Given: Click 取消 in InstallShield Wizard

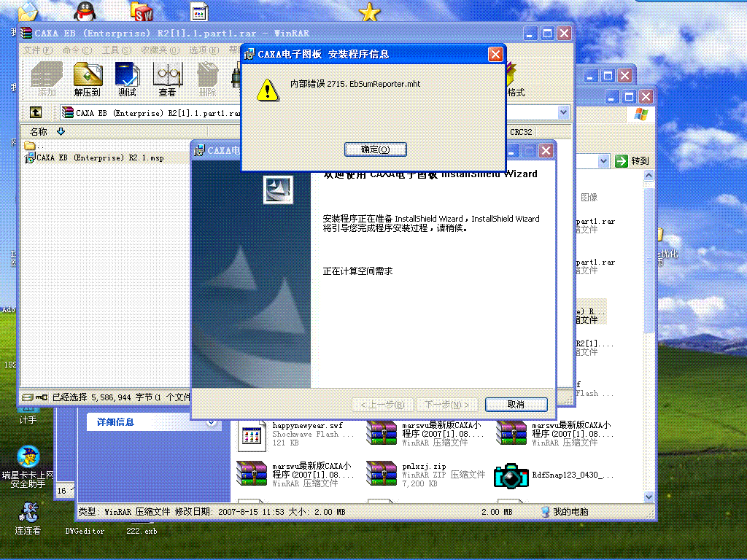Looking at the screenshot, I should click(516, 404).
